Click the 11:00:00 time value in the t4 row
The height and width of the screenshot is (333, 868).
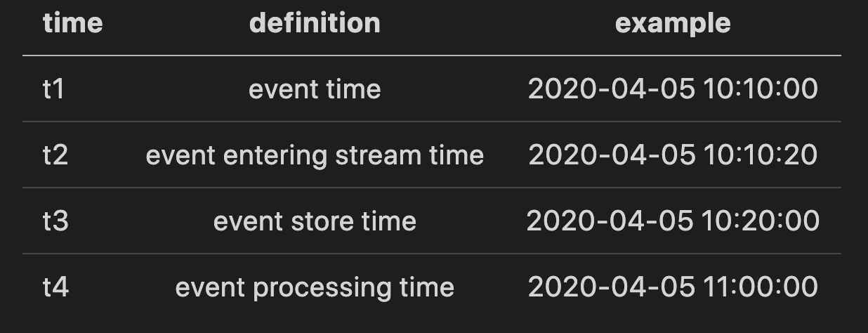coord(761,287)
